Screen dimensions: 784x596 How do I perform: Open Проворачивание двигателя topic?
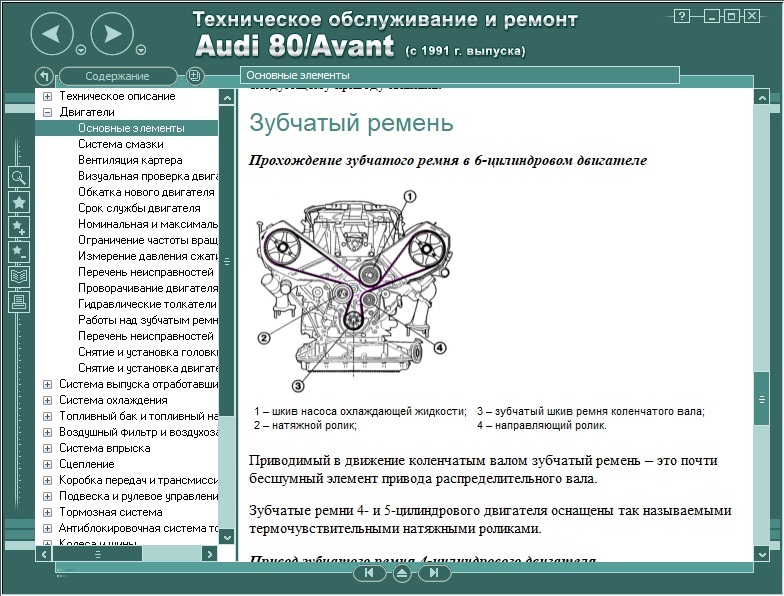(x=148, y=288)
